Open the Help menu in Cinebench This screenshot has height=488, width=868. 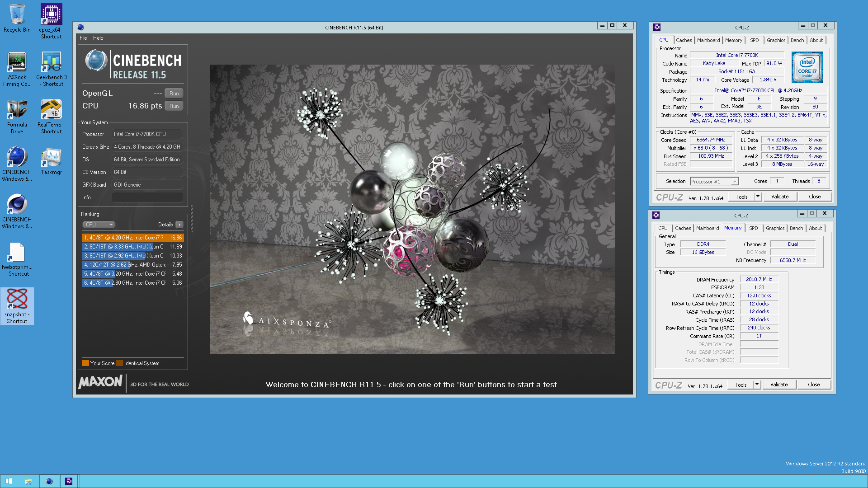tap(98, 38)
